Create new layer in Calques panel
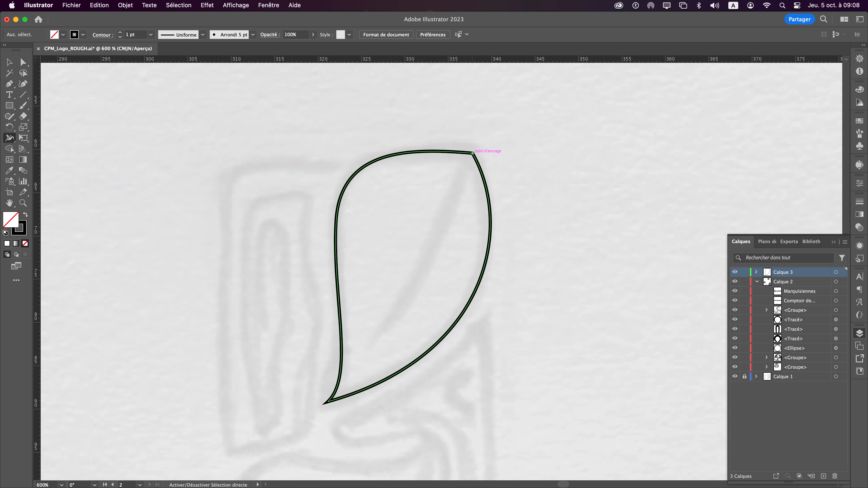 click(x=823, y=476)
